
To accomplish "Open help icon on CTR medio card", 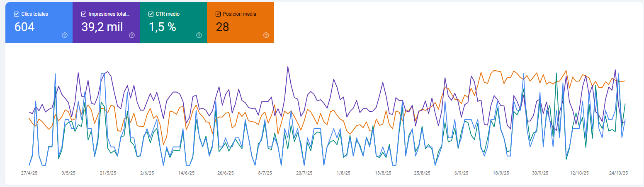I will coord(199,35).
